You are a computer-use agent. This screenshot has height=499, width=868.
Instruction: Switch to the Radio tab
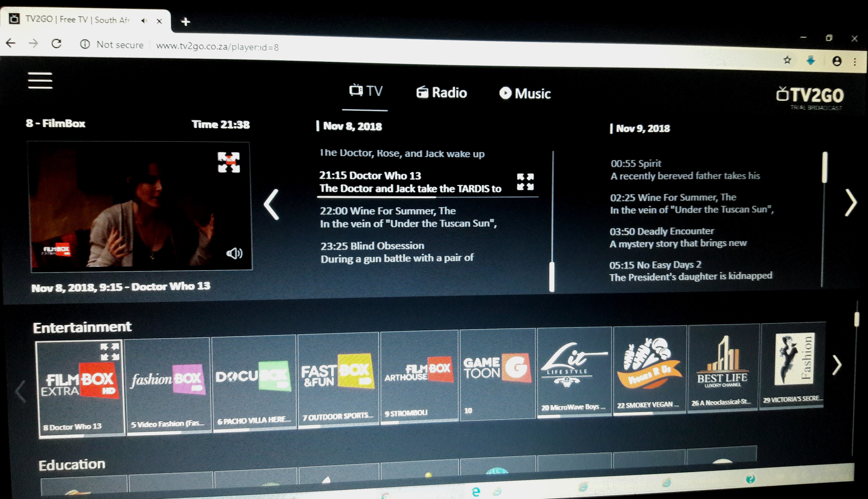coord(442,92)
